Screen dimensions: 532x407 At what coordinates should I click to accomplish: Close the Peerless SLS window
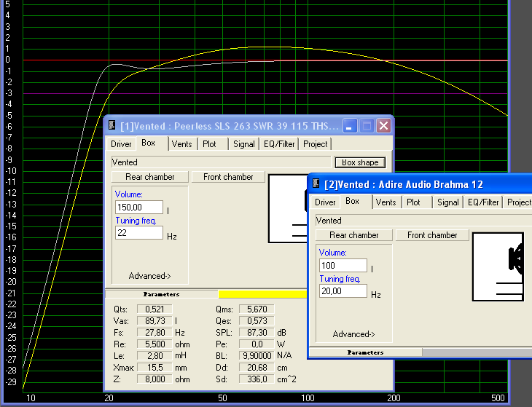(384, 126)
